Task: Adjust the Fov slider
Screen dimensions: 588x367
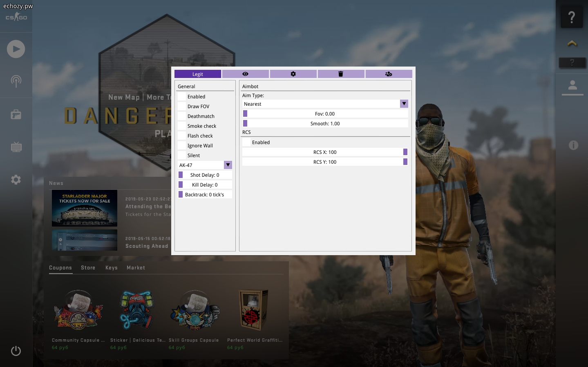Action: click(x=325, y=113)
